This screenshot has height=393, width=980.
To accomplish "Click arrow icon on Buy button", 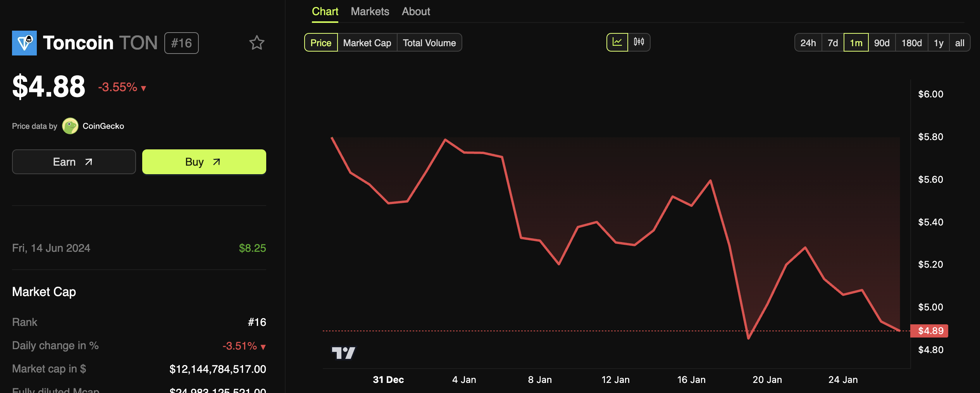I will (x=217, y=162).
